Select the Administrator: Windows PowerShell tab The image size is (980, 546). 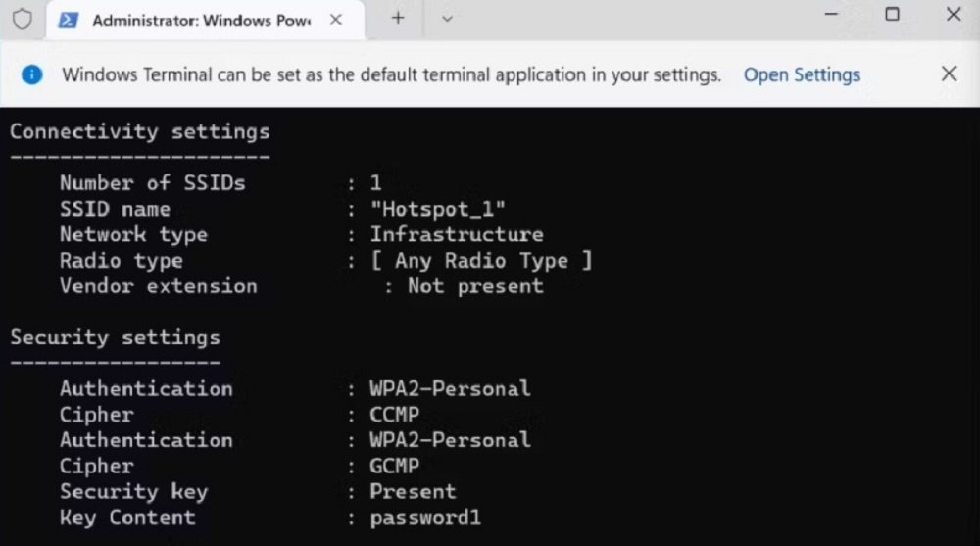coord(205,21)
